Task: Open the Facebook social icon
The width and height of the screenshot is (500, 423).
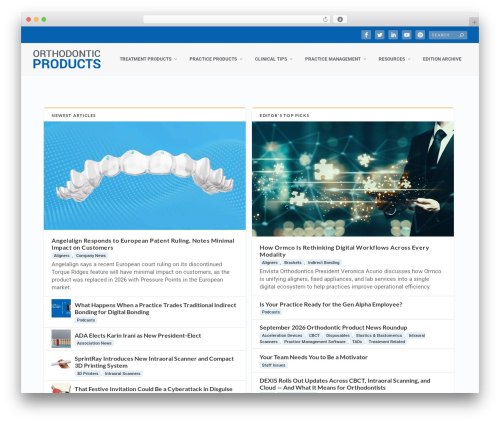Action: [x=366, y=35]
